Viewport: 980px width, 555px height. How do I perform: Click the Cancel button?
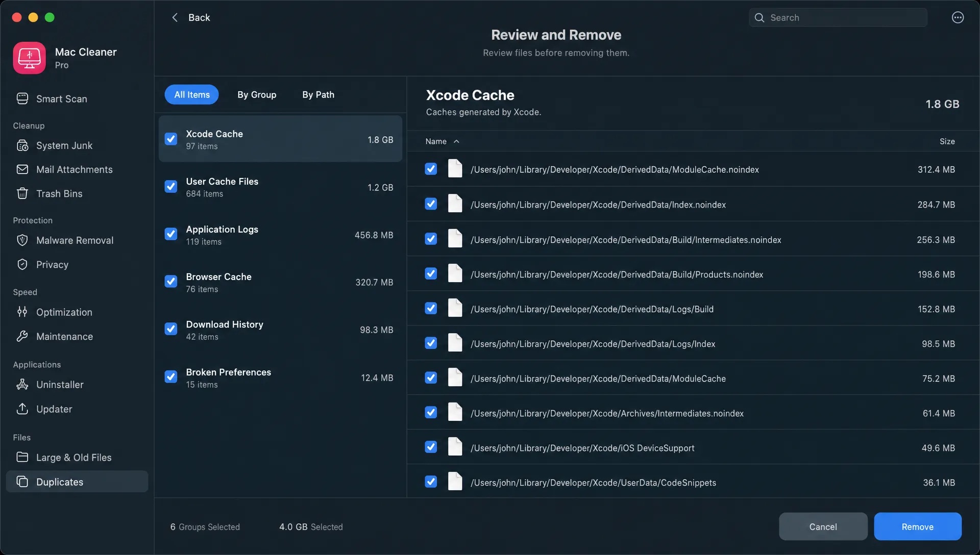pos(823,526)
